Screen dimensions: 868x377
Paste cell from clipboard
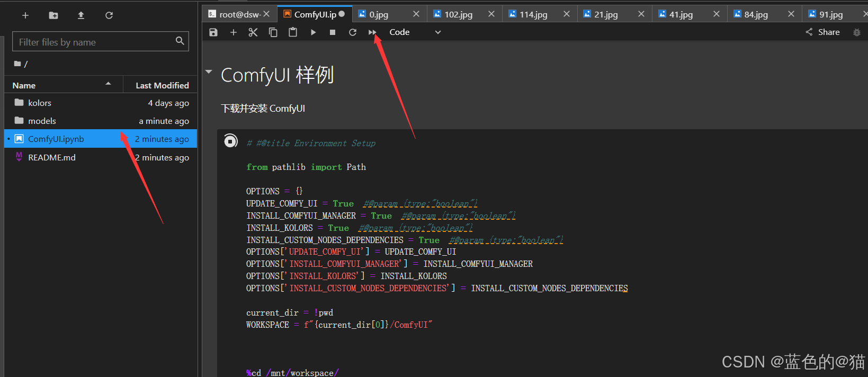pyautogui.click(x=293, y=32)
